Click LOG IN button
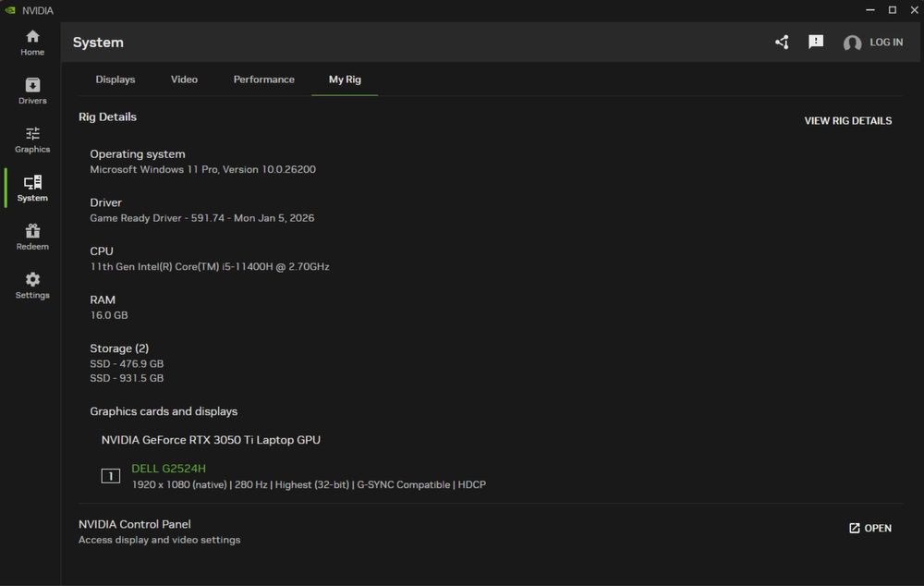This screenshot has width=924, height=586. pos(886,43)
